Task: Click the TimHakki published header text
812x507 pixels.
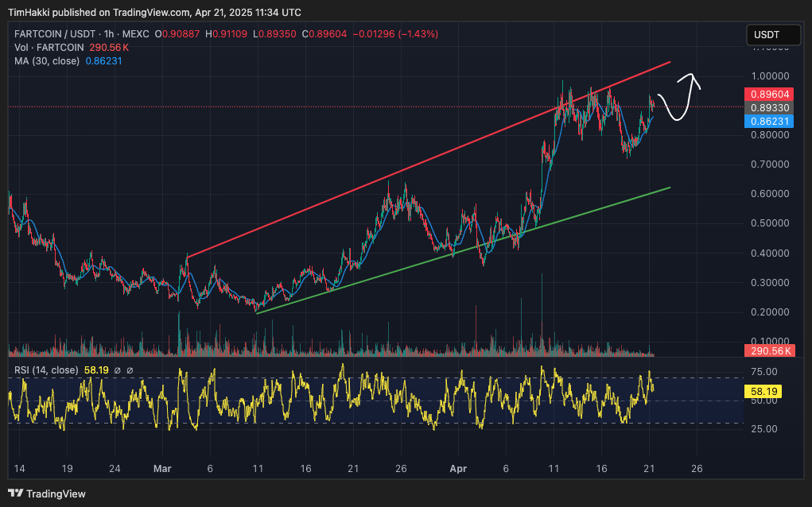Action: [155, 13]
